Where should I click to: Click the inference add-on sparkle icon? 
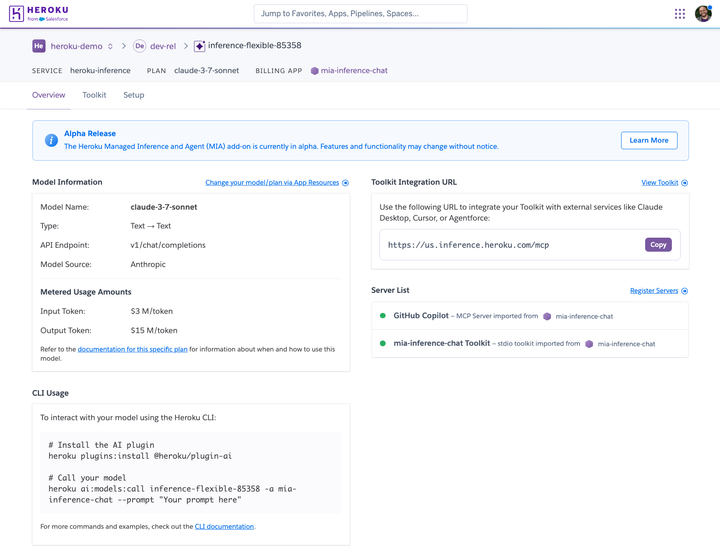click(199, 46)
